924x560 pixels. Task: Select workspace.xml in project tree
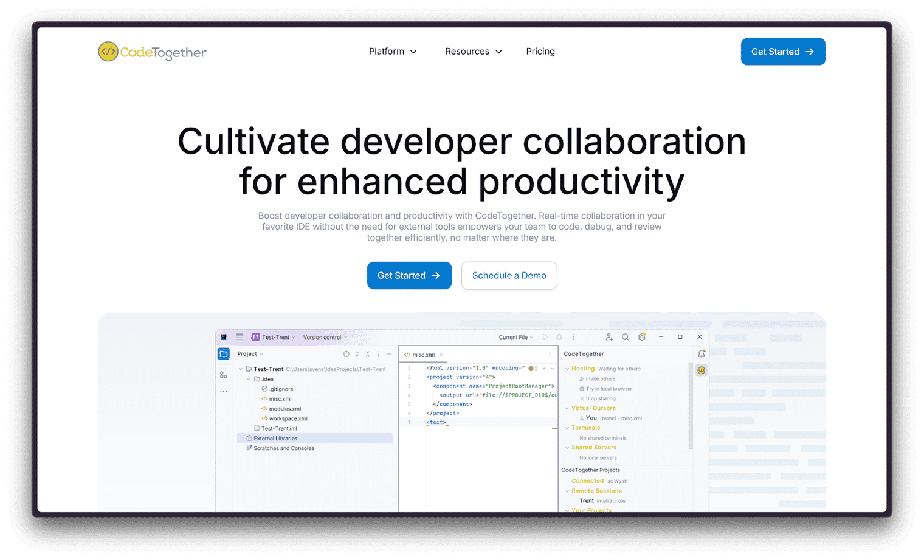point(284,418)
